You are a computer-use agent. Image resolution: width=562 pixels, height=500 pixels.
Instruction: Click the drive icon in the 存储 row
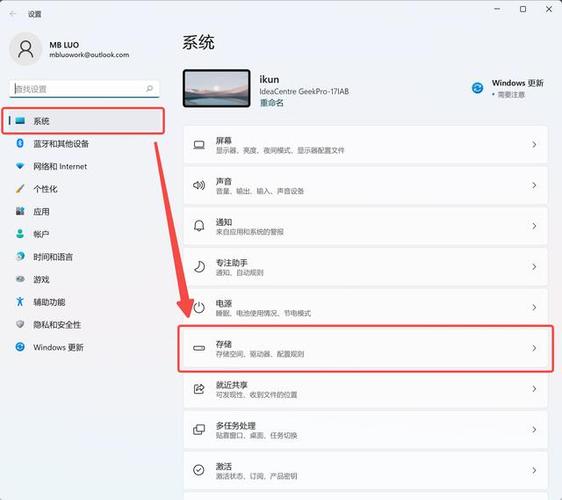[199, 348]
